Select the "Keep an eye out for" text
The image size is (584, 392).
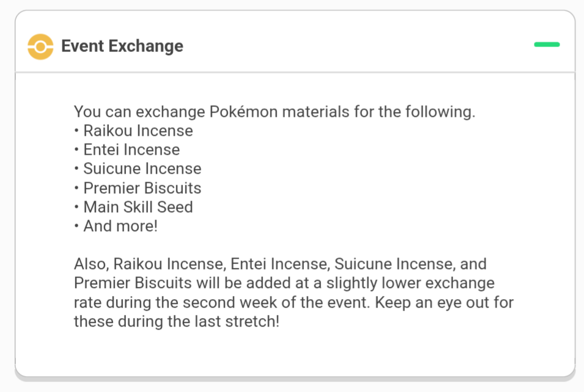(445, 303)
